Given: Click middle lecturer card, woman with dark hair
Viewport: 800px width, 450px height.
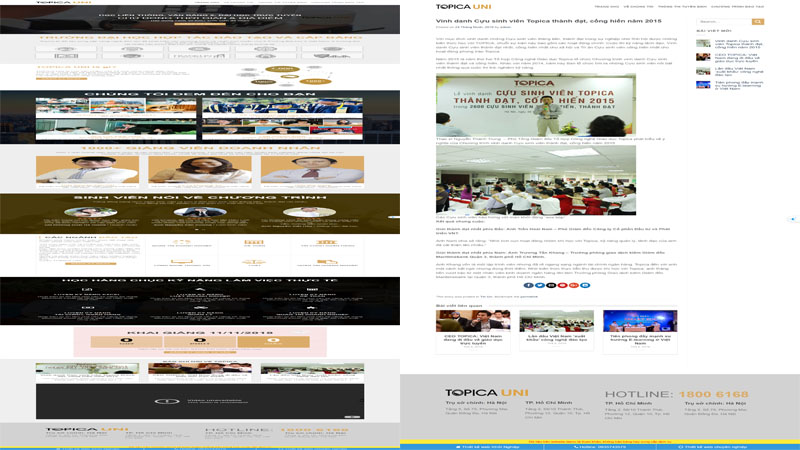Looking at the screenshot, I should pyautogui.click(x=200, y=170).
